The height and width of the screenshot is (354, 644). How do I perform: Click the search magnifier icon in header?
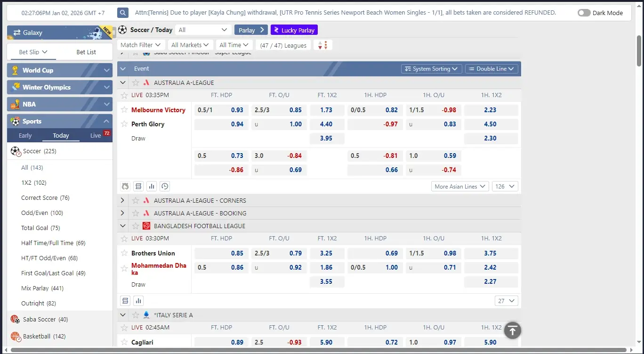click(x=123, y=13)
